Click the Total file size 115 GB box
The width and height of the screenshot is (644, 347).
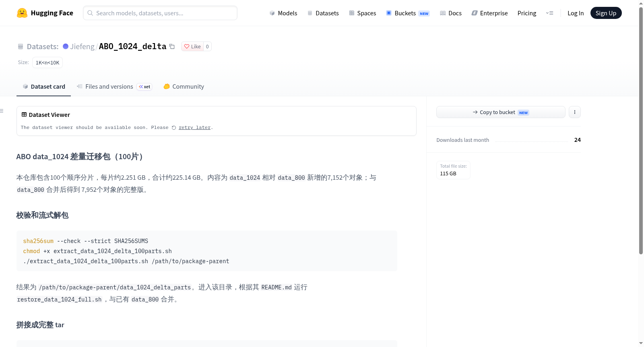point(453,170)
